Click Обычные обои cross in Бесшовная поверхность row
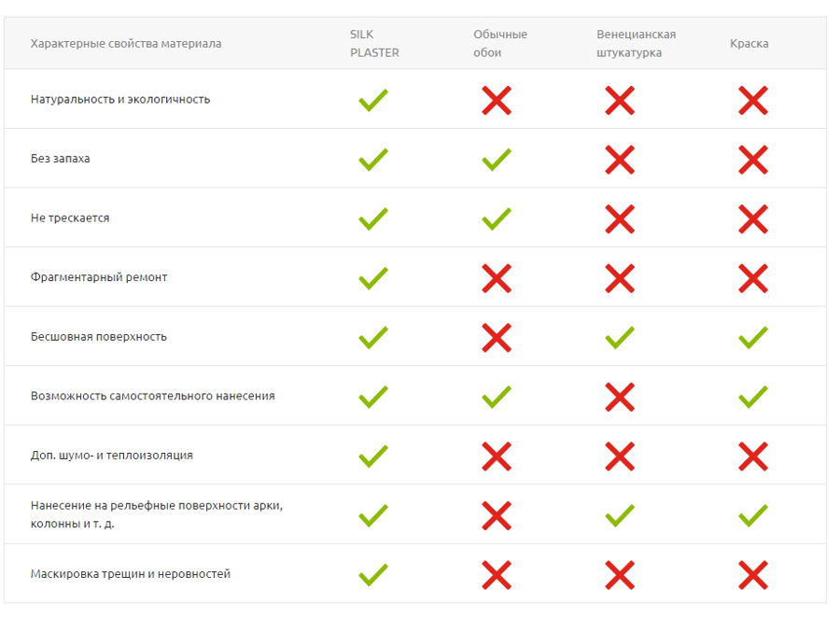840x618 pixels. coord(497,337)
